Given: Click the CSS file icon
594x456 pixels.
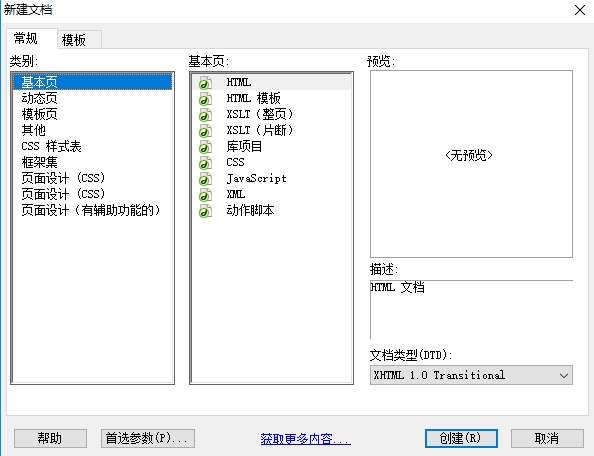Looking at the screenshot, I should 205,163.
